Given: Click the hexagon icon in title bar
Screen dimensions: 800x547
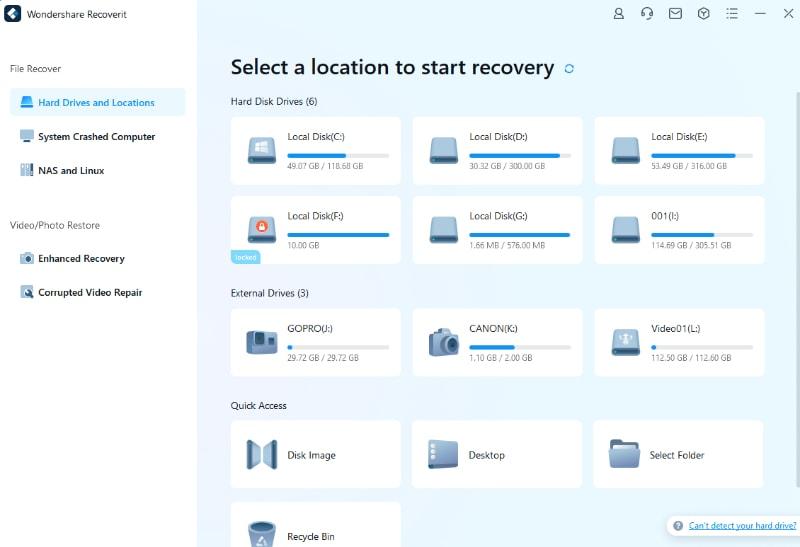Looking at the screenshot, I should coord(703,14).
